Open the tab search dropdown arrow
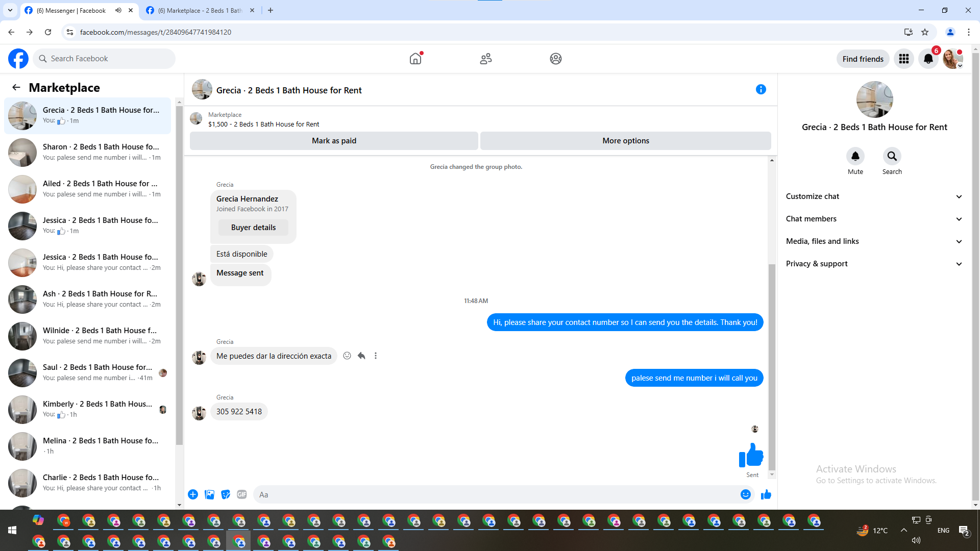The height and width of the screenshot is (551, 980). pos(10,10)
